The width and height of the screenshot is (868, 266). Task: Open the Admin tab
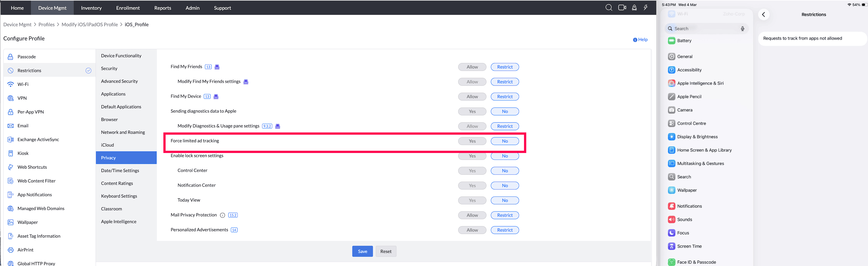pyautogui.click(x=192, y=8)
